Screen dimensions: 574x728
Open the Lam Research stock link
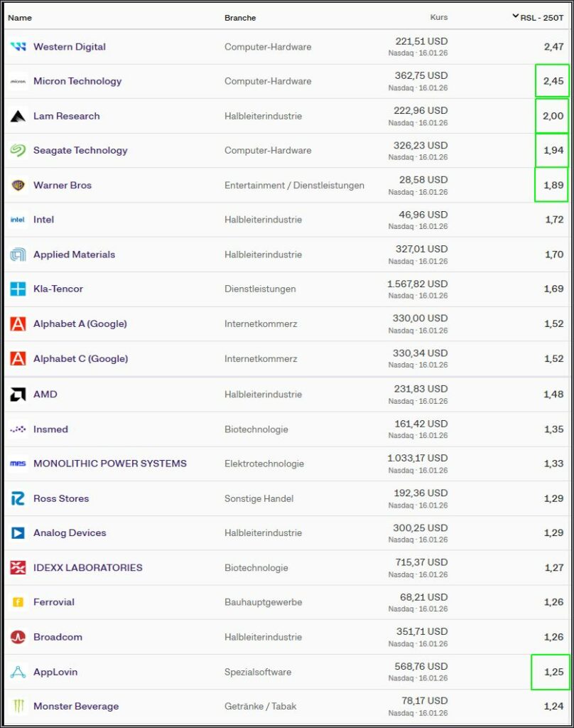(x=67, y=116)
